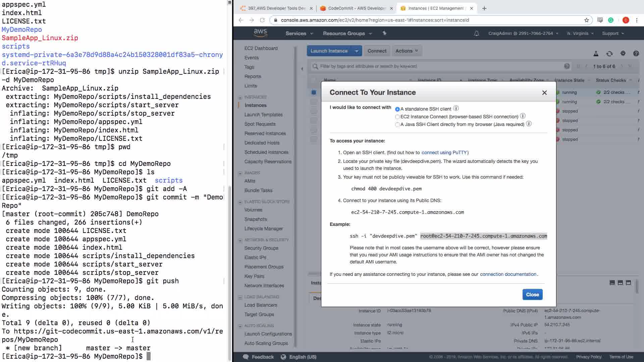Click the help question mark icon
Screen dimensions: 644x362
pyautogui.click(x=636, y=54)
